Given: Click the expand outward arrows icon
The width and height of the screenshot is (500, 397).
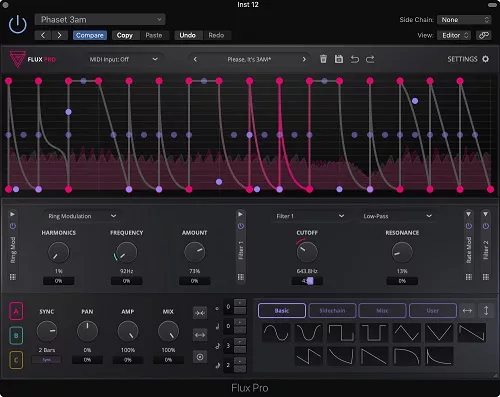Looking at the screenshot, I should click(x=200, y=335).
